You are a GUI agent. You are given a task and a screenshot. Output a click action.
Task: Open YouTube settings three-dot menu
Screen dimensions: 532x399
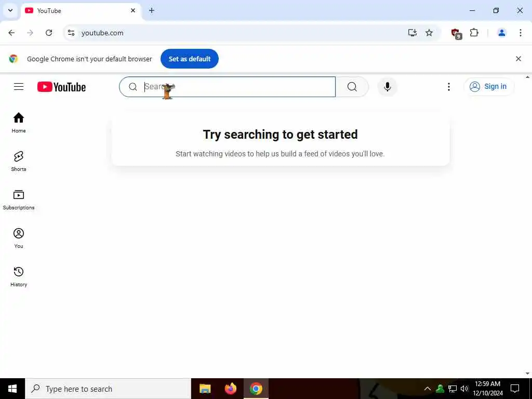click(448, 87)
